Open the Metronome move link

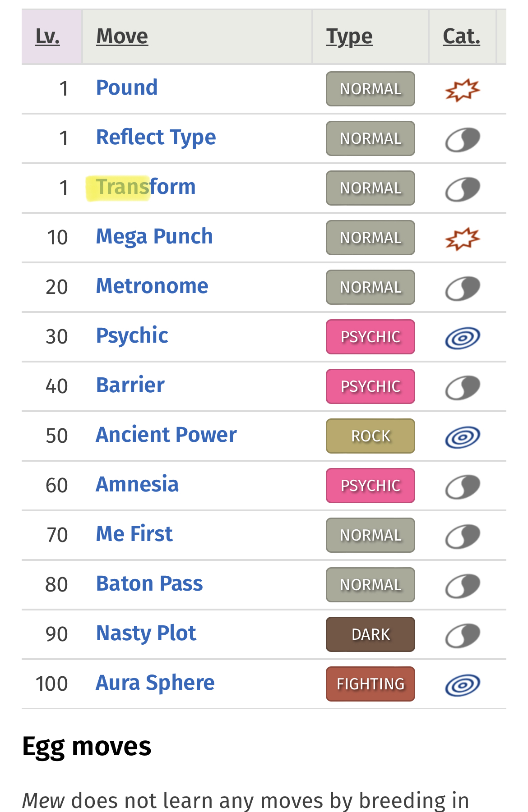click(x=152, y=286)
